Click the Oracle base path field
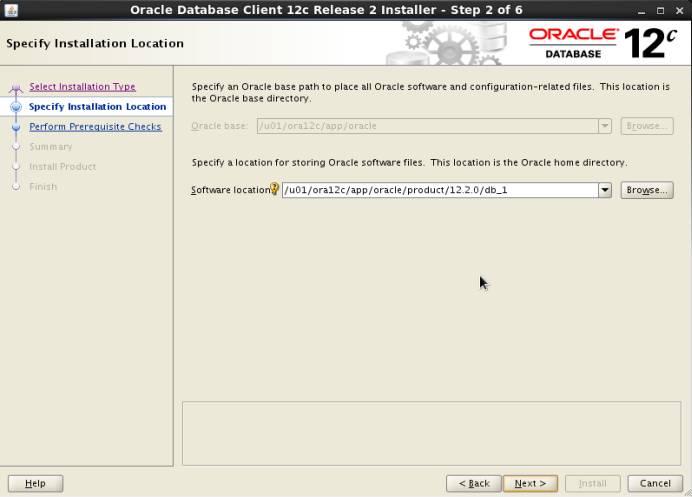 click(428, 126)
